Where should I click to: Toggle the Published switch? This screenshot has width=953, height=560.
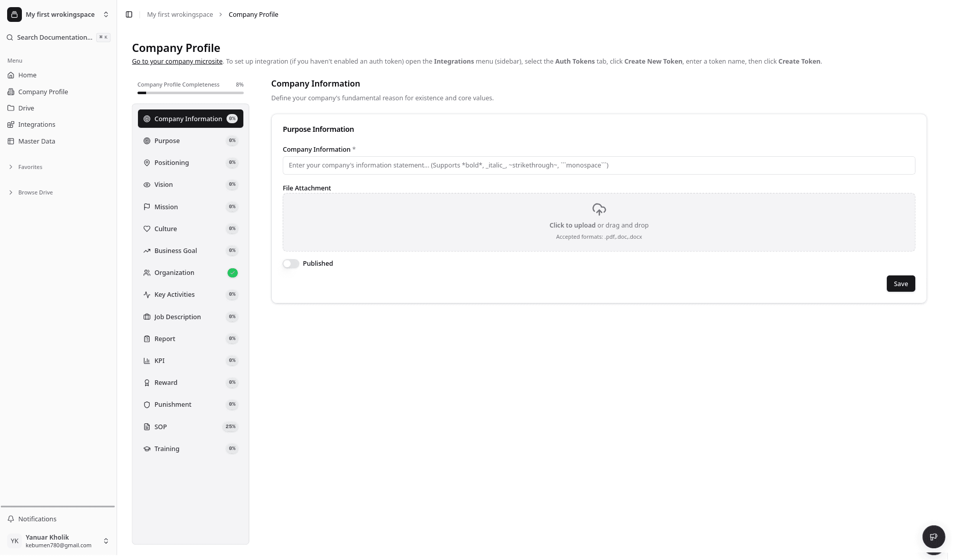pyautogui.click(x=291, y=263)
